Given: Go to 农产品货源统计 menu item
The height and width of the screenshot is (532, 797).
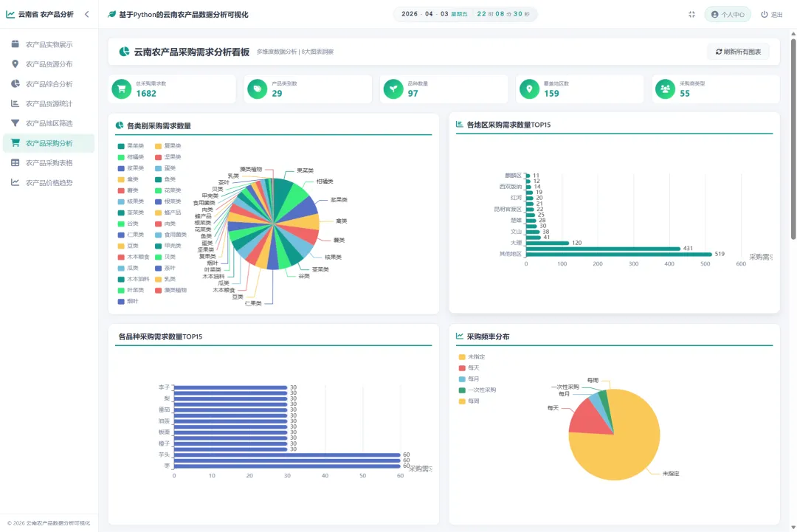Looking at the screenshot, I should [49, 103].
